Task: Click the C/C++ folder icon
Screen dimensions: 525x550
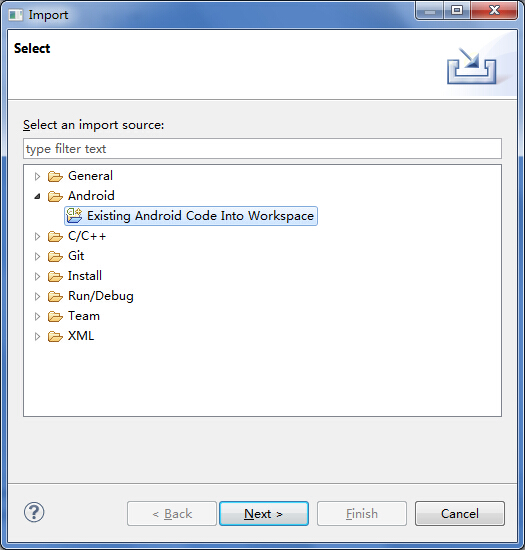Action: (x=55, y=236)
